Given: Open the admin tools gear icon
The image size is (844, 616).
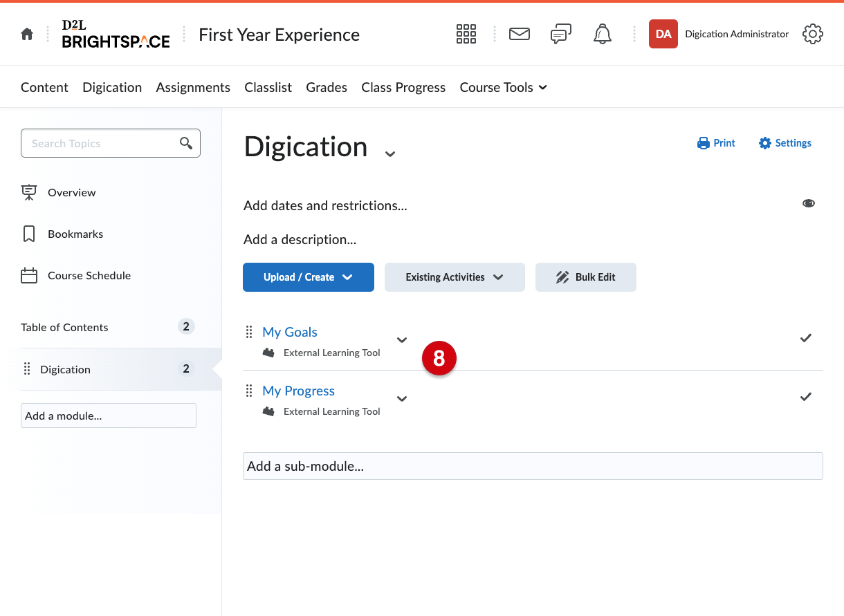Looking at the screenshot, I should coord(813,34).
